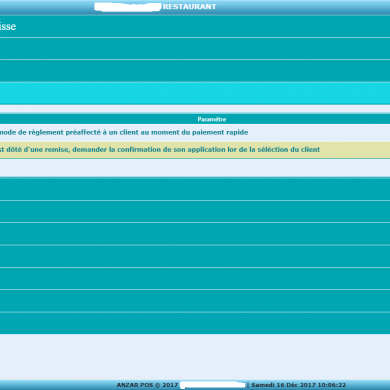Image resolution: width=390 pixels, height=390 pixels.
Task: Click the third teal row in the lower group
Action: click(195, 234)
